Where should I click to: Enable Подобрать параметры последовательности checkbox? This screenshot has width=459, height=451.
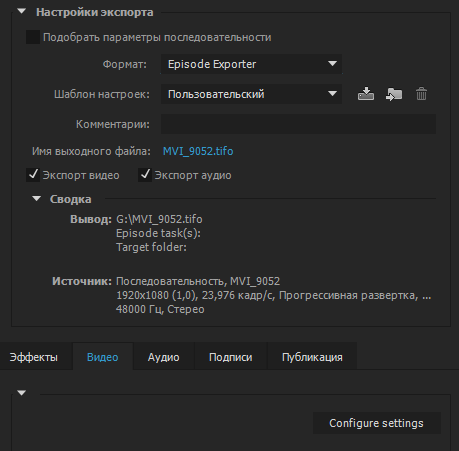coord(33,37)
